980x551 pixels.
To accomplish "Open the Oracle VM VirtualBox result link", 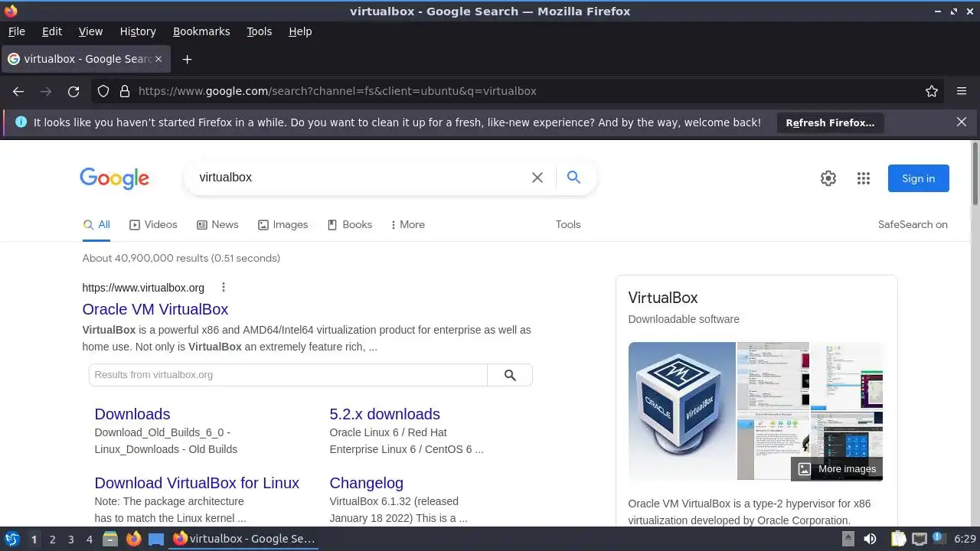I will pyautogui.click(x=155, y=309).
